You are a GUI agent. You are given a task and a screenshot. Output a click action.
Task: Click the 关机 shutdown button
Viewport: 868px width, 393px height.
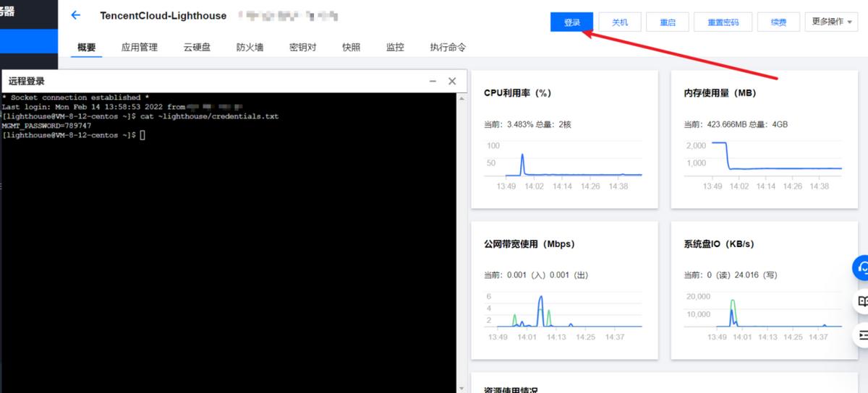click(x=620, y=22)
